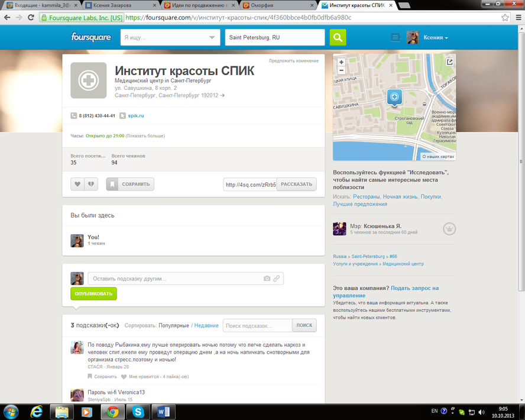Screen dimensions: 525x420
Task: Switch to 'Идеи по продвижению' tab
Action: pos(200,5)
